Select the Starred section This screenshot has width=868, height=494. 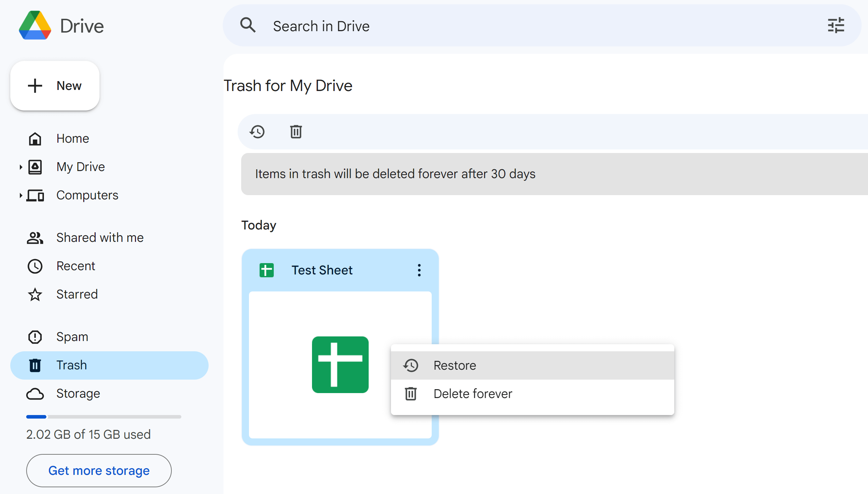[x=77, y=294]
